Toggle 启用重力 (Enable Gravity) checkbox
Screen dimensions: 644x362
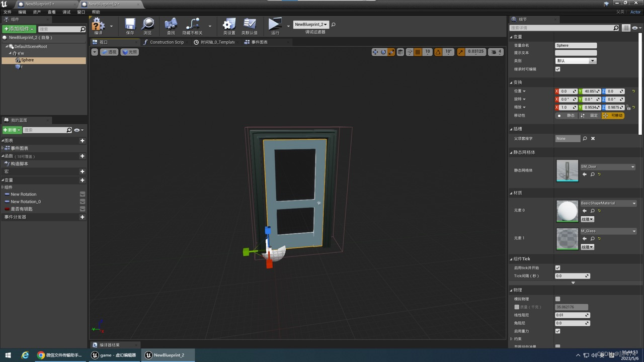[x=557, y=331]
